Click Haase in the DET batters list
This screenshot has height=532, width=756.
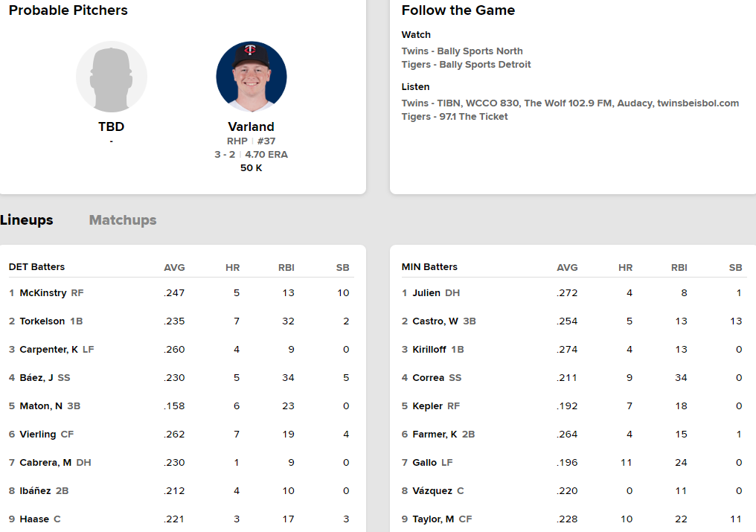35,519
